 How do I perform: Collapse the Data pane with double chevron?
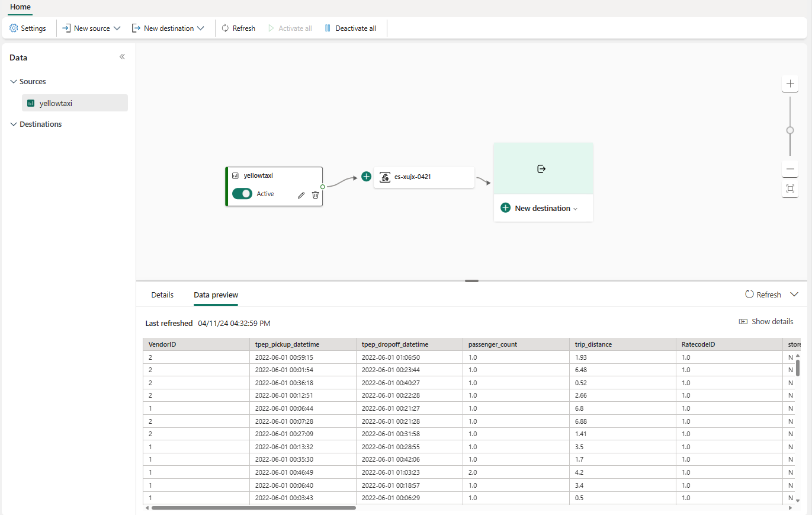coord(122,57)
